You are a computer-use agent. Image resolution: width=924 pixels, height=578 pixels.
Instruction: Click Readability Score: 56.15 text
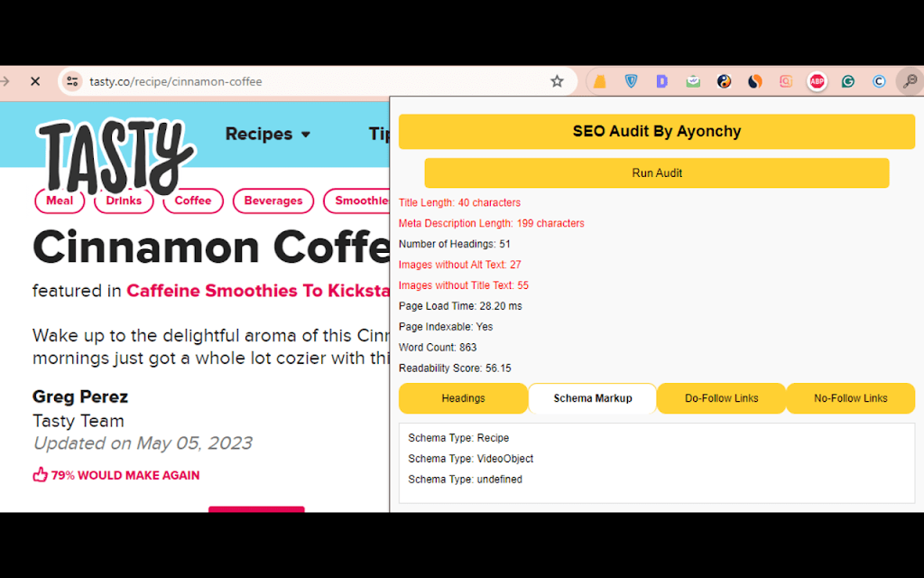tap(455, 368)
